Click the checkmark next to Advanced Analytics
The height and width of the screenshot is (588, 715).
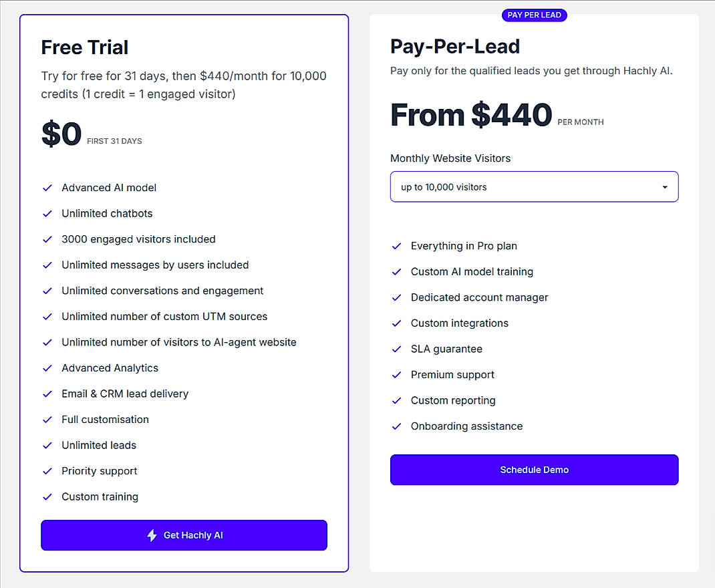[47, 367]
